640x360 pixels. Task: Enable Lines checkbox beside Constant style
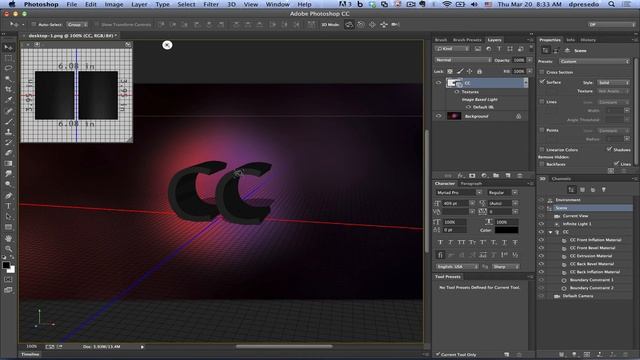coord(542,102)
